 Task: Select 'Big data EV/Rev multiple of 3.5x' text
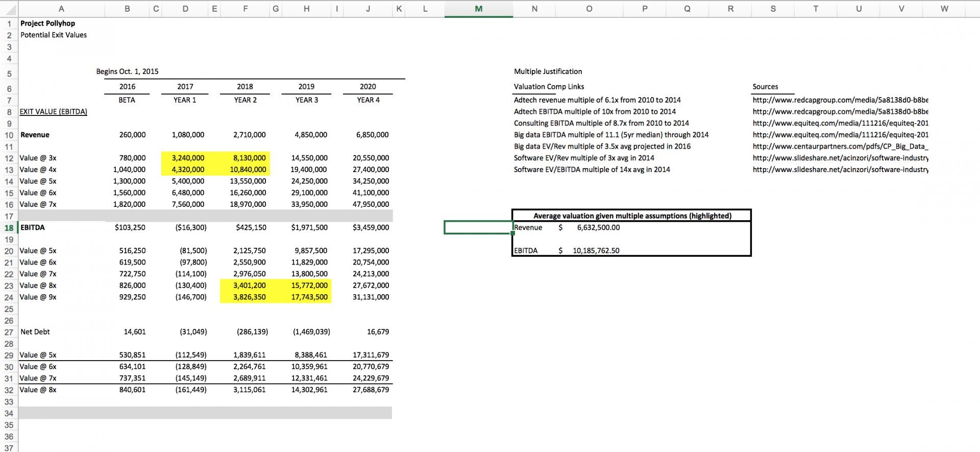602,147
